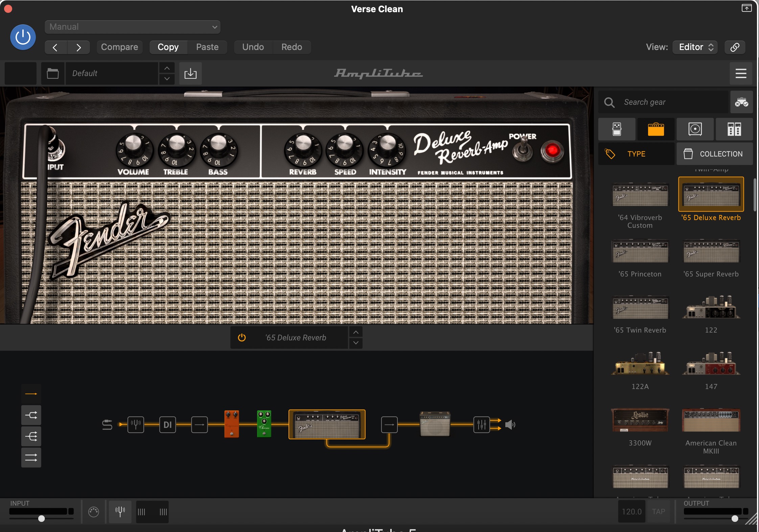Switch to the TYPE filter tab
Screen dimensions: 759x532
pos(636,154)
